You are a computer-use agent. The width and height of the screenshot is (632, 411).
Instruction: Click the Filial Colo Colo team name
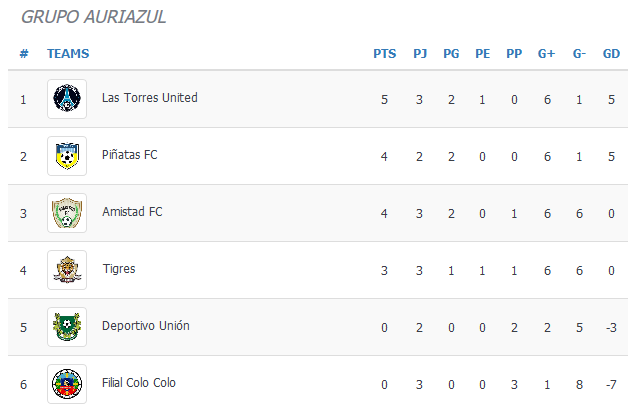click(x=139, y=383)
